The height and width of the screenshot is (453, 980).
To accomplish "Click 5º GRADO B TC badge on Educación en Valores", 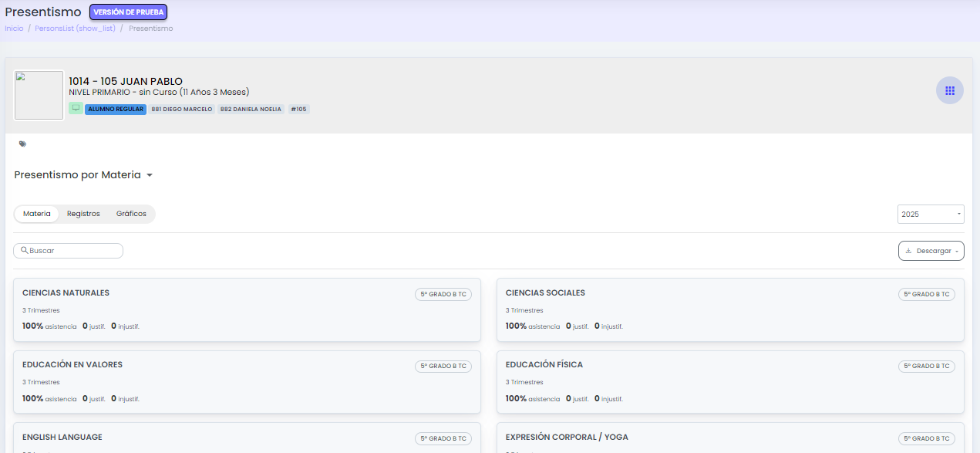I will (x=443, y=366).
